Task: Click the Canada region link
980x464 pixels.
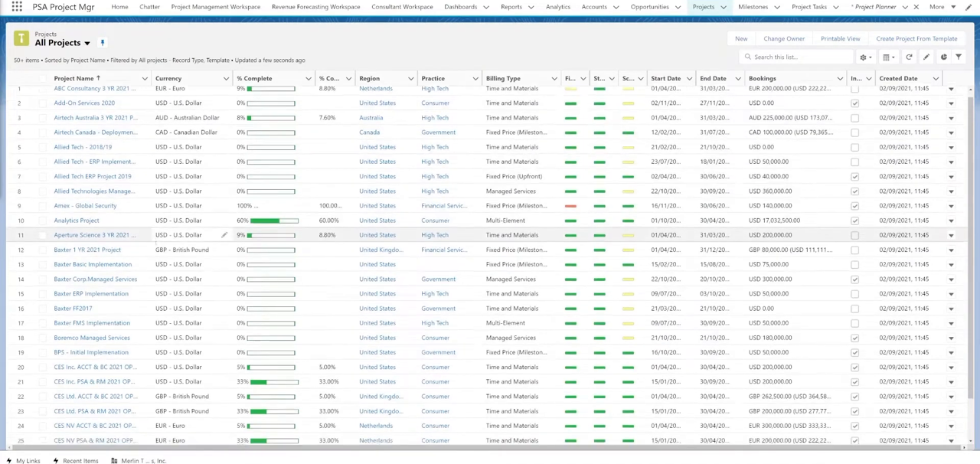Action: point(369,132)
